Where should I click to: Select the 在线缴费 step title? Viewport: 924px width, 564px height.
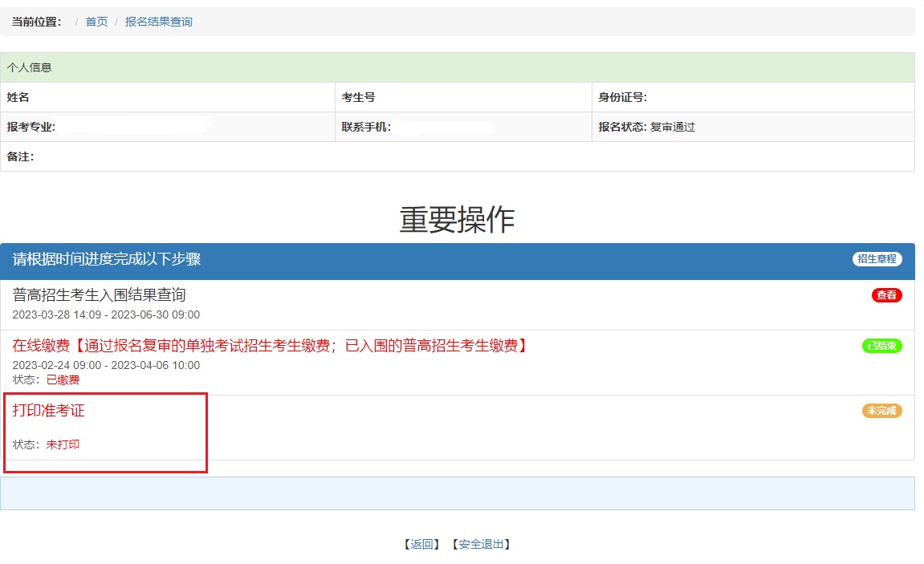coord(270,346)
